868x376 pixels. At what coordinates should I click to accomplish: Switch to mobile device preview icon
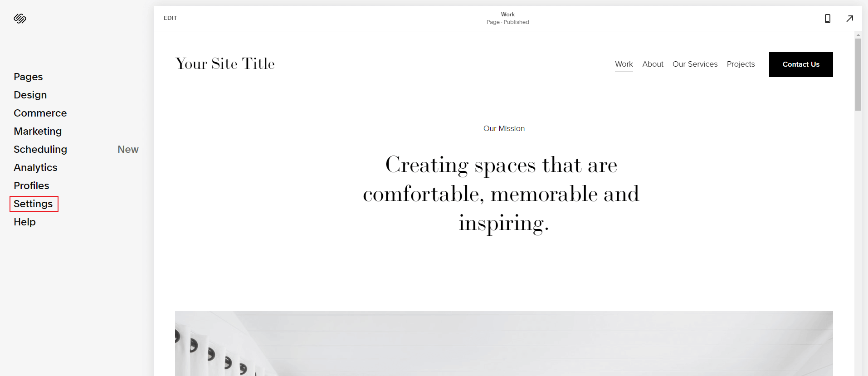pyautogui.click(x=828, y=19)
